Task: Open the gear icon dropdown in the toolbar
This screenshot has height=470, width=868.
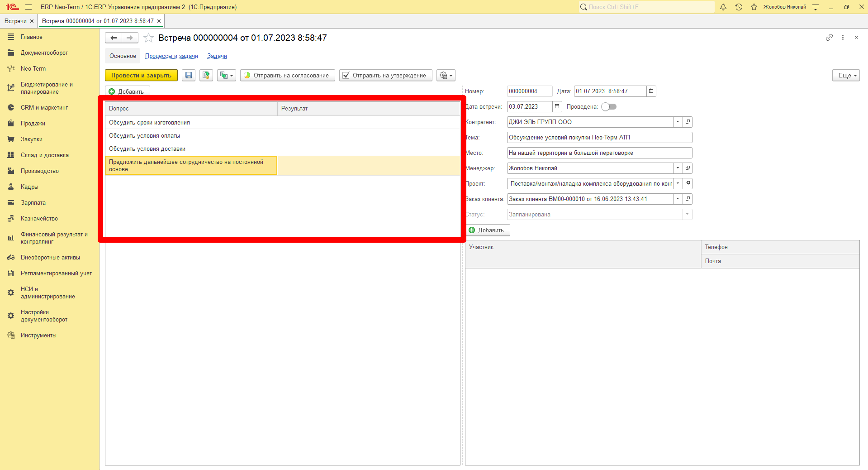Action: [446, 75]
